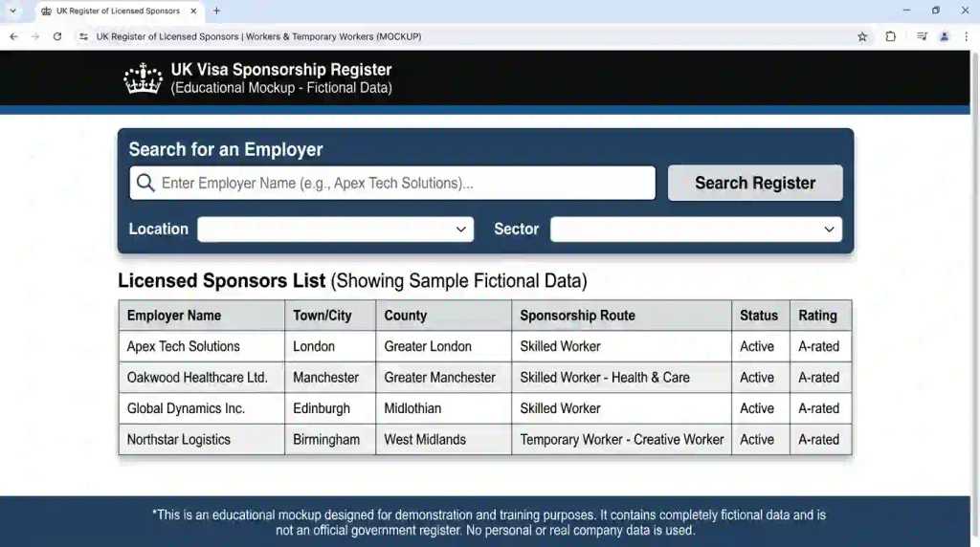The image size is (980, 547).
Task: Click the Midlothian county cell
Action: (444, 408)
